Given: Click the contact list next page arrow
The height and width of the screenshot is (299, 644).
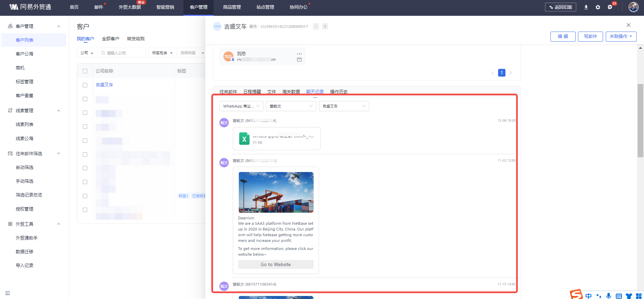Looking at the screenshot, I should pos(511,73).
